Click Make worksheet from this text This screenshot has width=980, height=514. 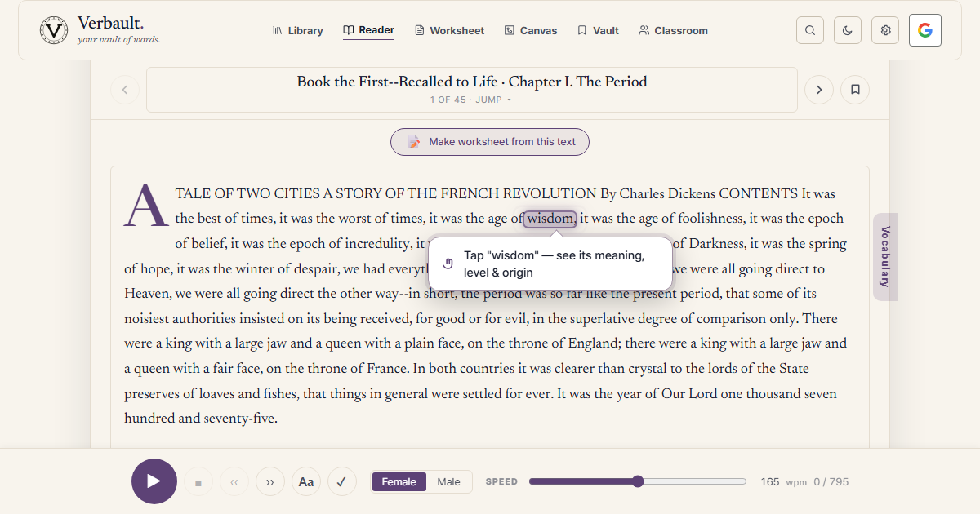[490, 142]
